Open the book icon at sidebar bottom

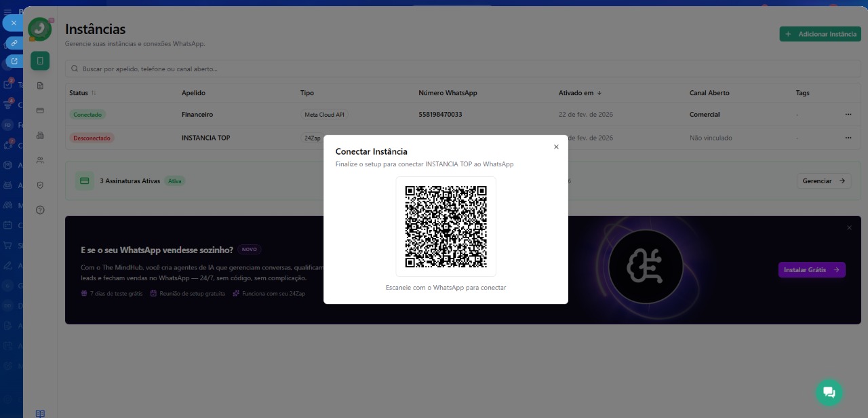click(40, 413)
